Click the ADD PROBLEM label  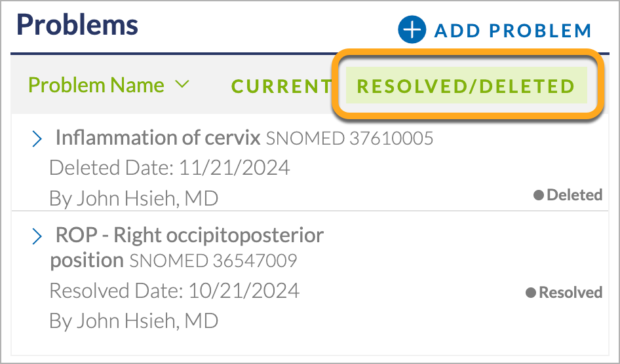[513, 31]
